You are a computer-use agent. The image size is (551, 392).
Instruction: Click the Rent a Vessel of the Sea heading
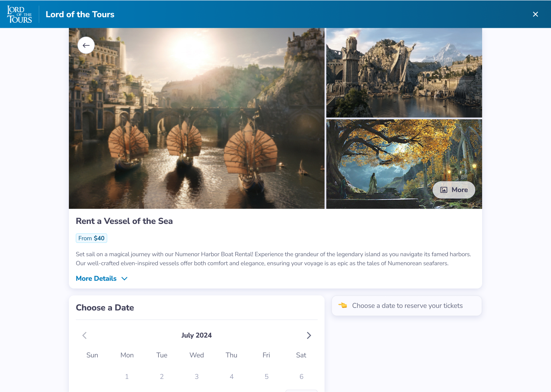point(124,221)
